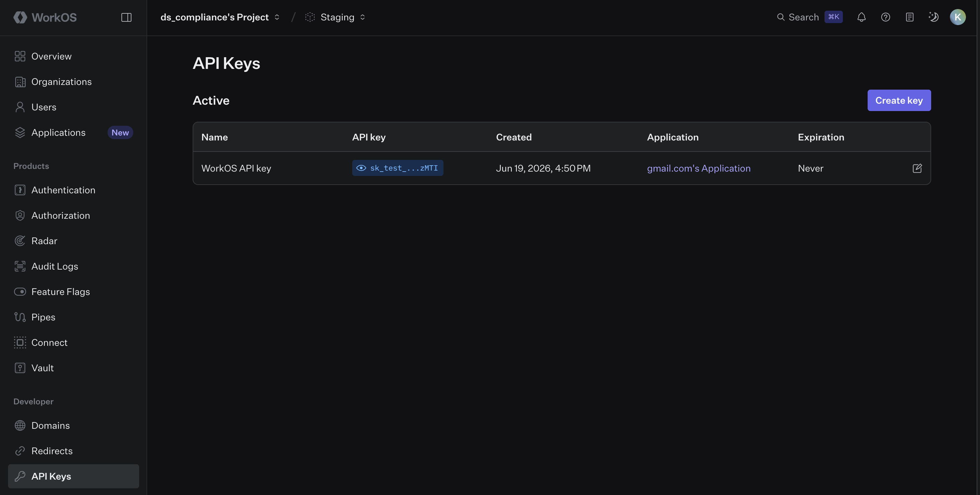Collapse the sidebar panel icon
The height and width of the screenshot is (495, 980).
pyautogui.click(x=126, y=17)
